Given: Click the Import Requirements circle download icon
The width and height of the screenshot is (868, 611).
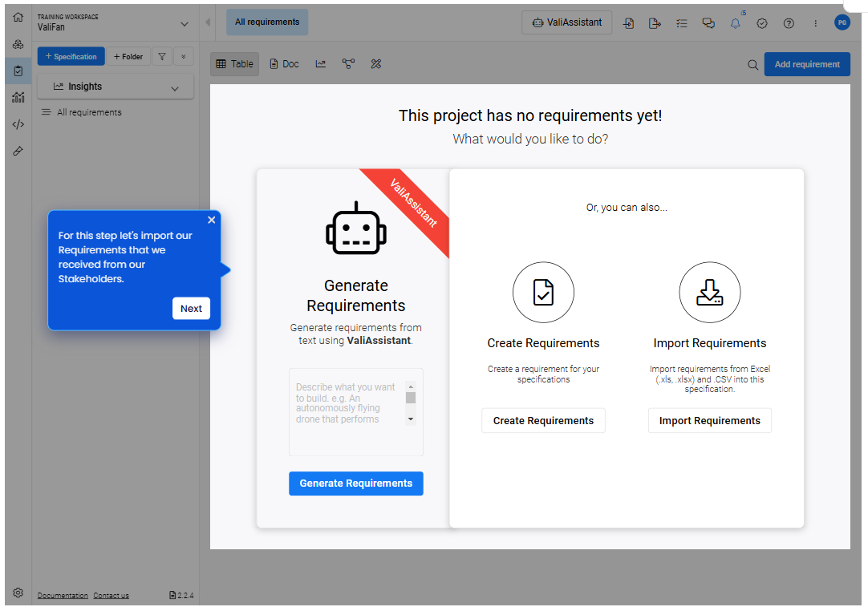Looking at the screenshot, I should point(710,292).
